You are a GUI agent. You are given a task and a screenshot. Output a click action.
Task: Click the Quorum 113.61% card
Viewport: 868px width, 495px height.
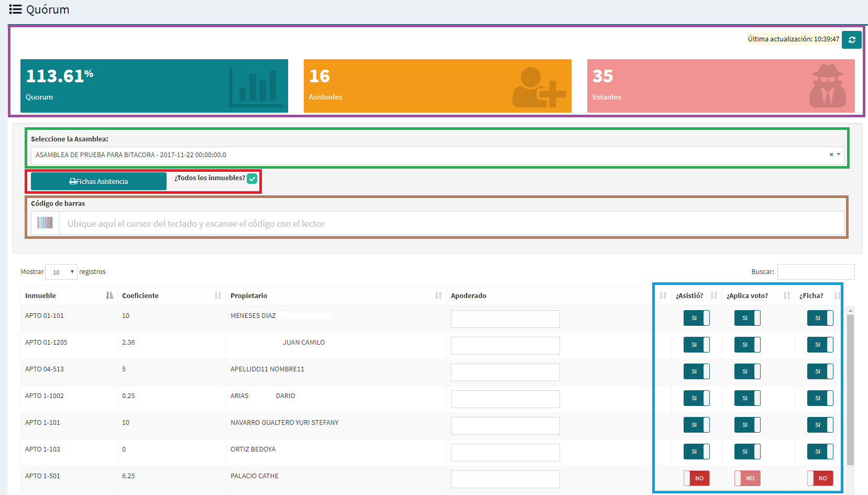tap(154, 86)
